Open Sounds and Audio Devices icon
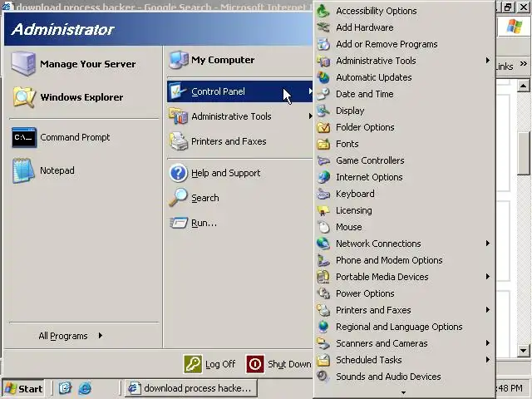532x399 pixels. (323, 377)
